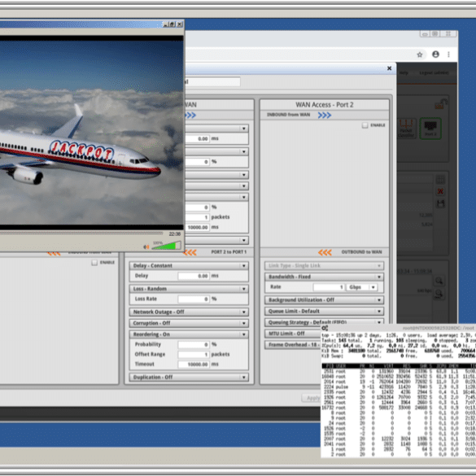Expand the Corruption - Off dropdown
Screen dimensions: 476x476
(189, 323)
